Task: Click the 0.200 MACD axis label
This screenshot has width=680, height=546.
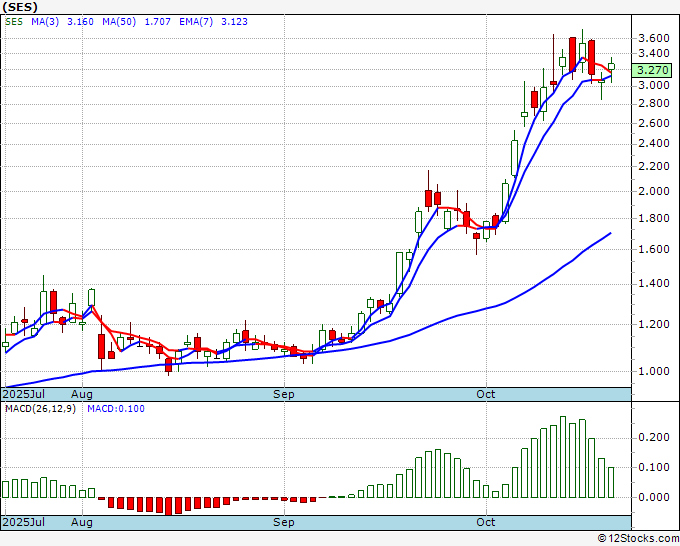Action: (654, 438)
